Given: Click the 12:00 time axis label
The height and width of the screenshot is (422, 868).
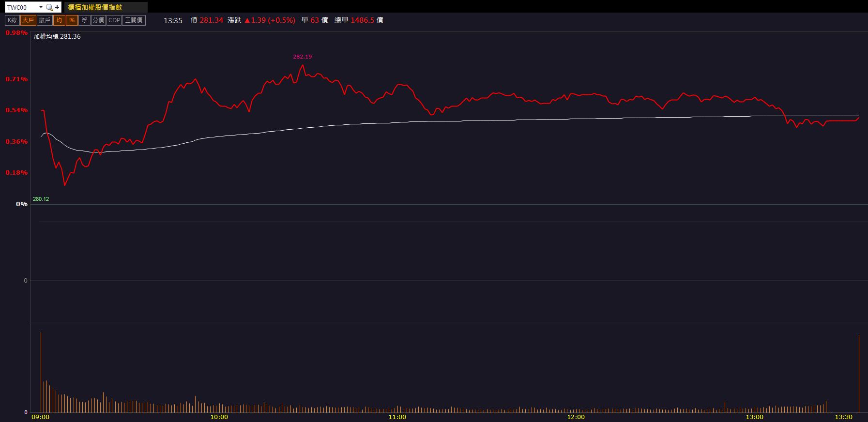Looking at the screenshot, I should coord(576,417).
